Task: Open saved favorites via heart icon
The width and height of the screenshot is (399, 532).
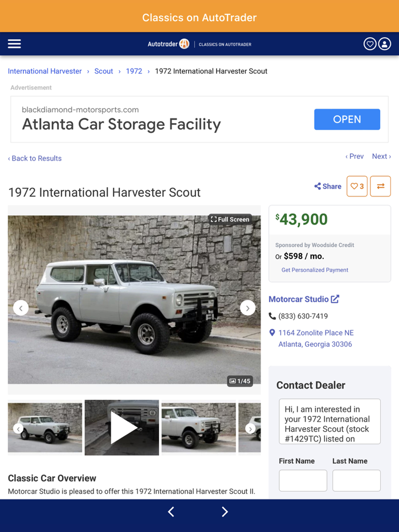Action: pos(369,43)
